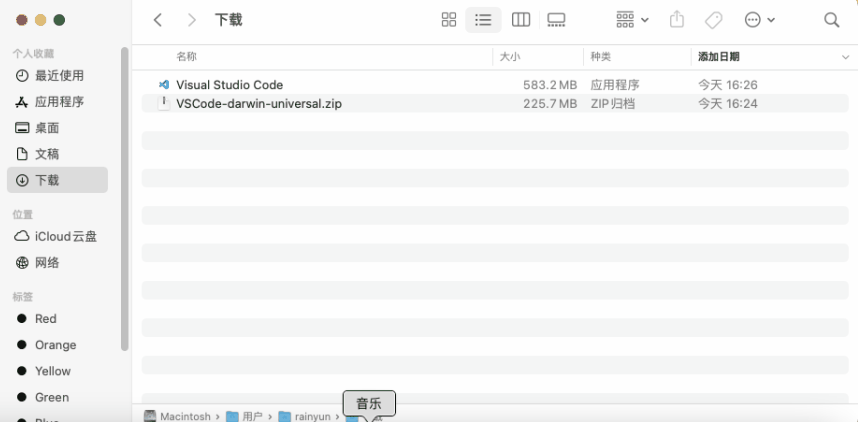Click the share icon in toolbar
This screenshot has height=422, width=858.
pos(677,20)
